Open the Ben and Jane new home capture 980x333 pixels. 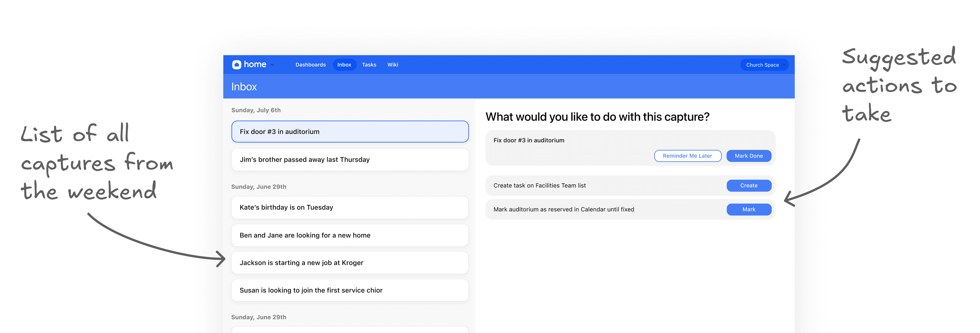point(349,235)
